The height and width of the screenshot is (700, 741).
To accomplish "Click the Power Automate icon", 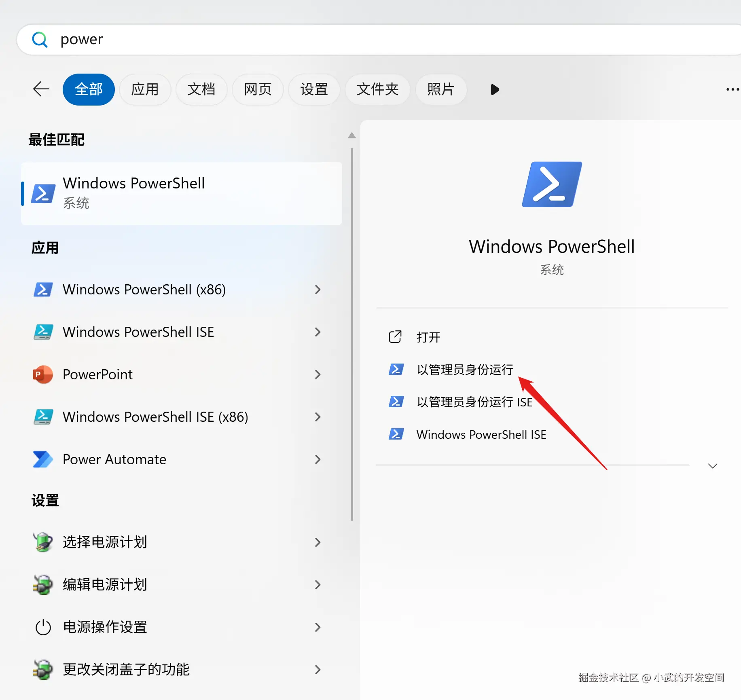I will (x=43, y=459).
